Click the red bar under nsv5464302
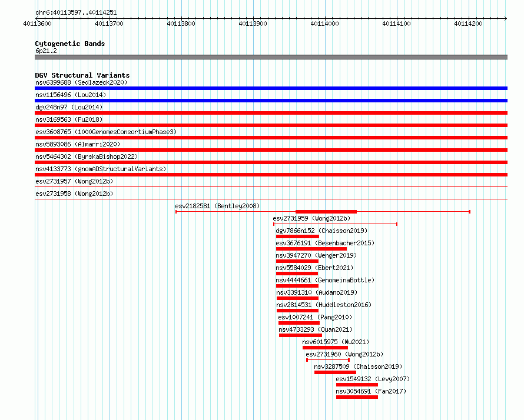The image size is (524, 420). (271, 162)
